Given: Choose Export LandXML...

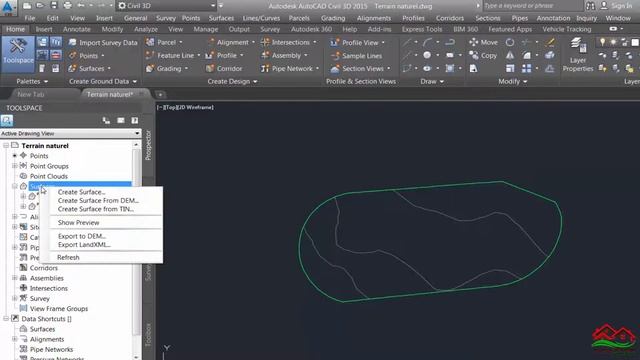Looking at the screenshot, I should pyautogui.click(x=84, y=244).
